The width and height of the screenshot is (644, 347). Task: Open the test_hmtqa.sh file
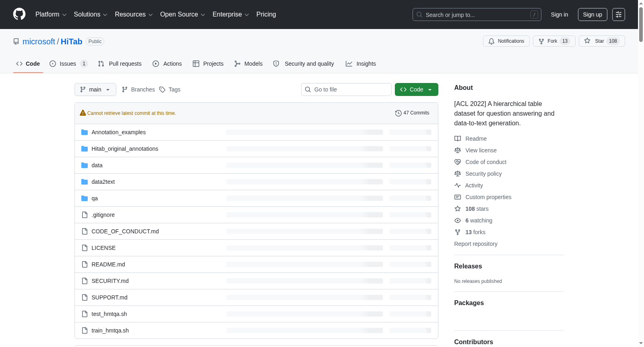(x=109, y=314)
